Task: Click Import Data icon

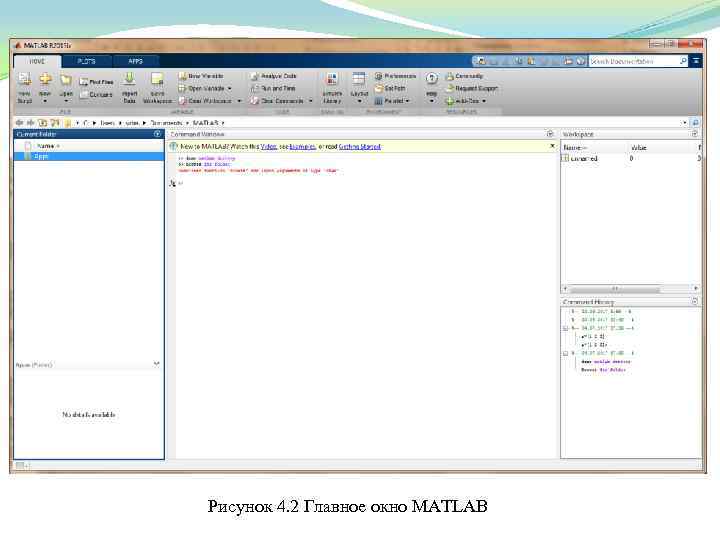Action: (129, 87)
